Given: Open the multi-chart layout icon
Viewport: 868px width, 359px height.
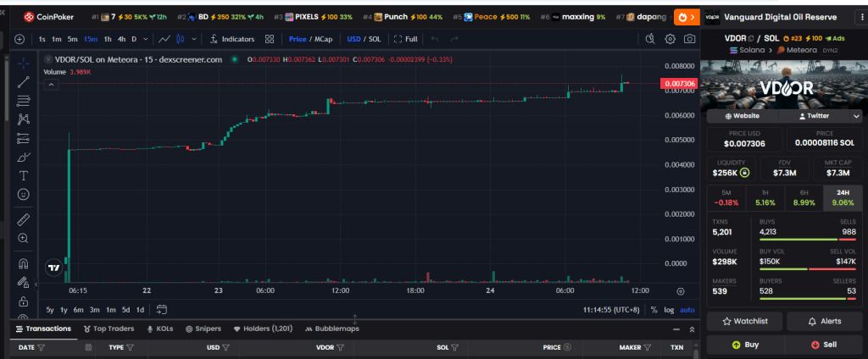Looking at the screenshot, I should click(270, 39).
